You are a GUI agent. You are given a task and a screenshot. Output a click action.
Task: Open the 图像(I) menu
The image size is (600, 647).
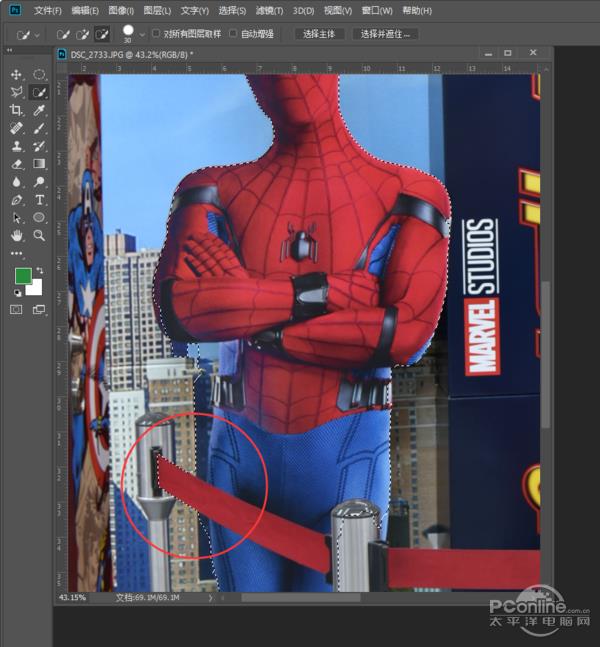pyautogui.click(x=121, y=10)
